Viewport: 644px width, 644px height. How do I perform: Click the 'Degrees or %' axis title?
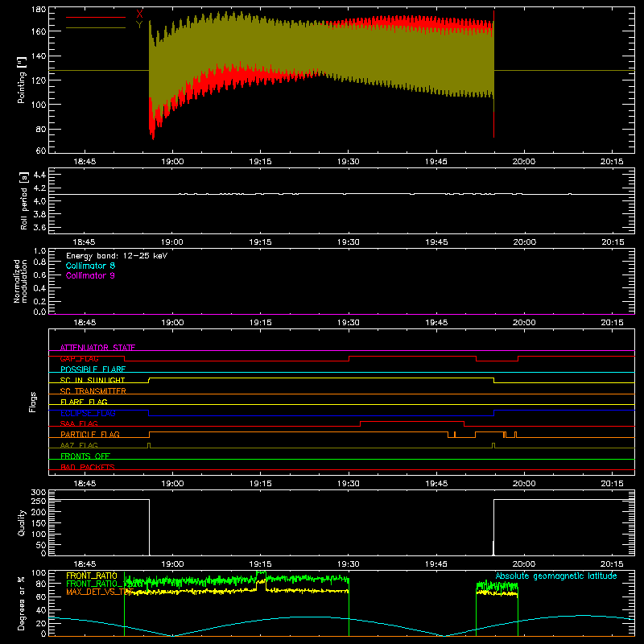point(22,603)
